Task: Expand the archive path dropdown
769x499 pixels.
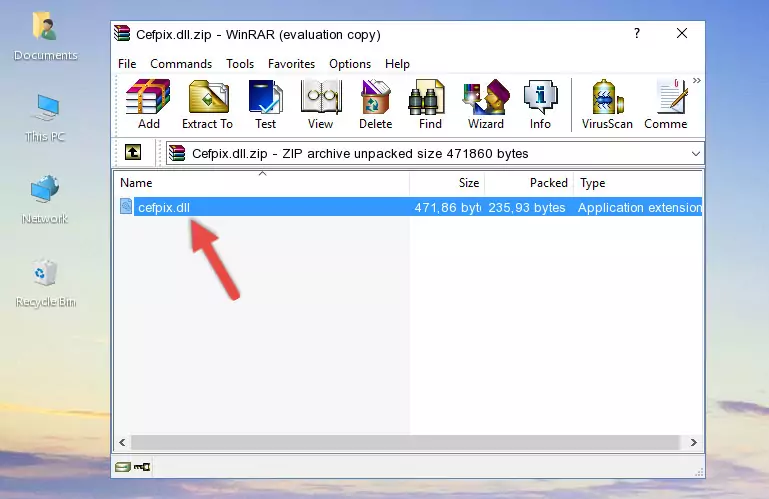Action: 695,154
